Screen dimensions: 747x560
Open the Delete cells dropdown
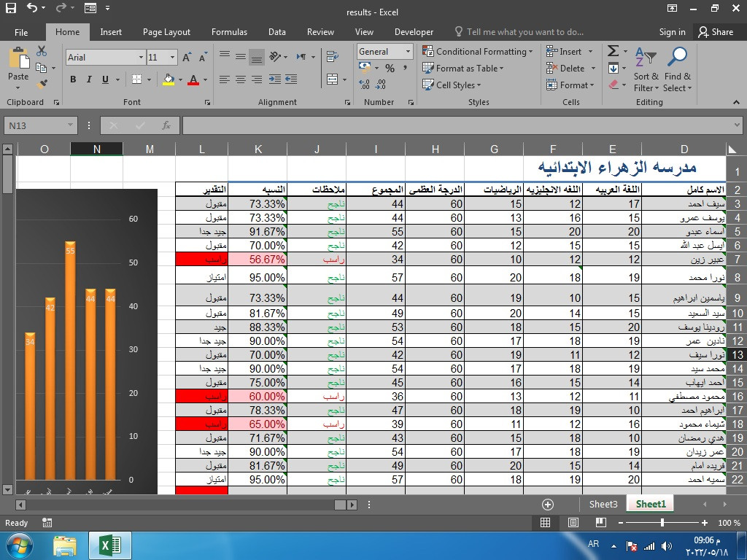click(593, 68)
